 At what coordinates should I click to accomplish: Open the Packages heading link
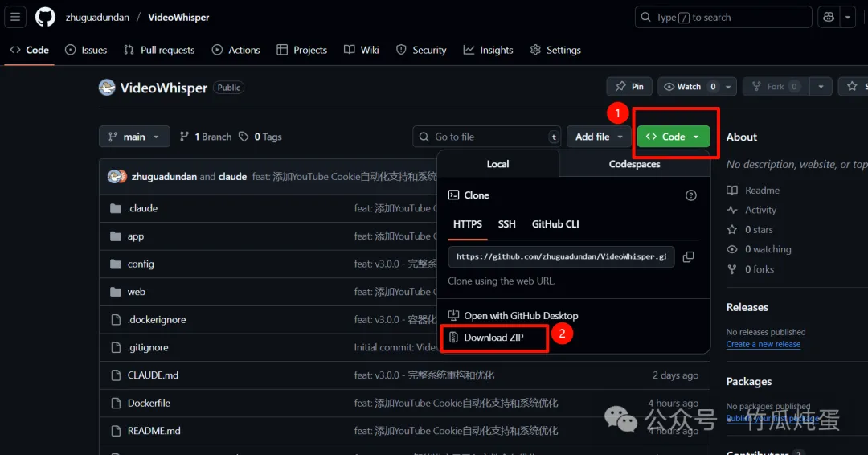pos(748,381)
